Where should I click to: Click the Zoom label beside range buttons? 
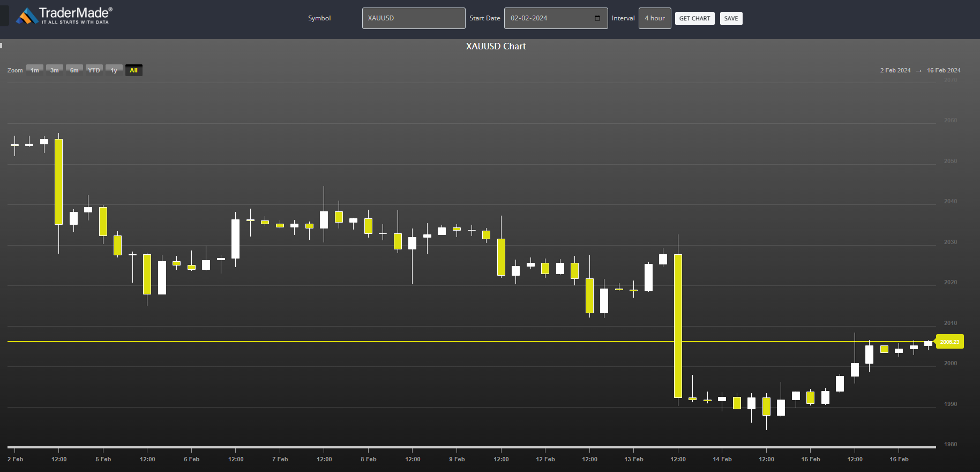[x=15, y=70]
